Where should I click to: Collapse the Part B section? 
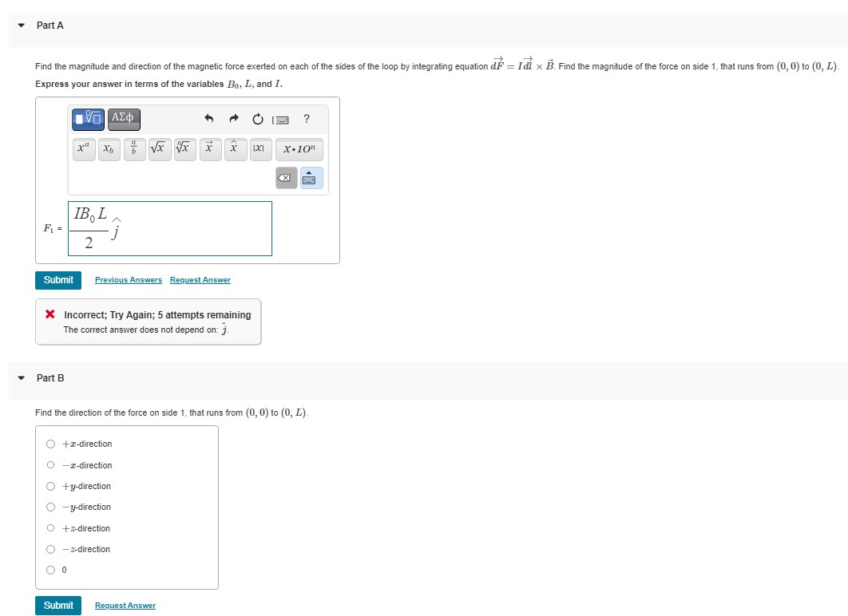pyautogui.click(x=21, y=378)
